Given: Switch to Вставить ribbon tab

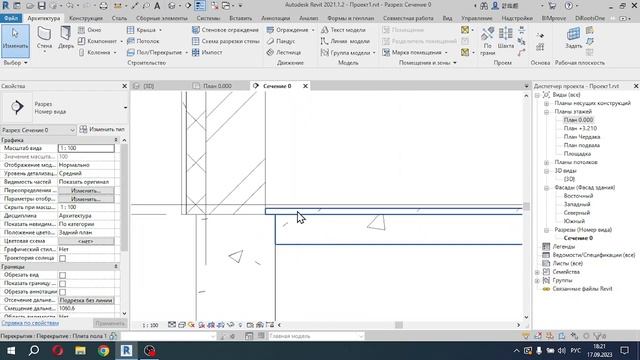Looking at the screenshot, I should (x=240, y=18).
